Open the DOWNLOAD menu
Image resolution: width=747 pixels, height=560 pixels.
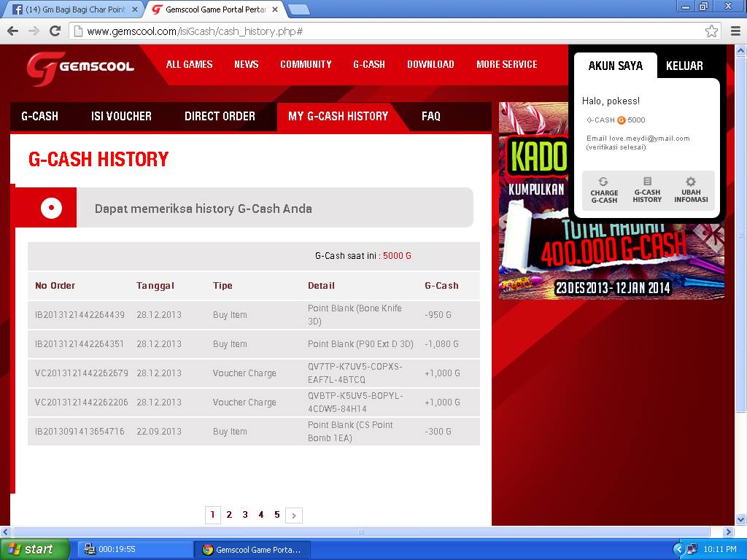(x=430, y=64)
